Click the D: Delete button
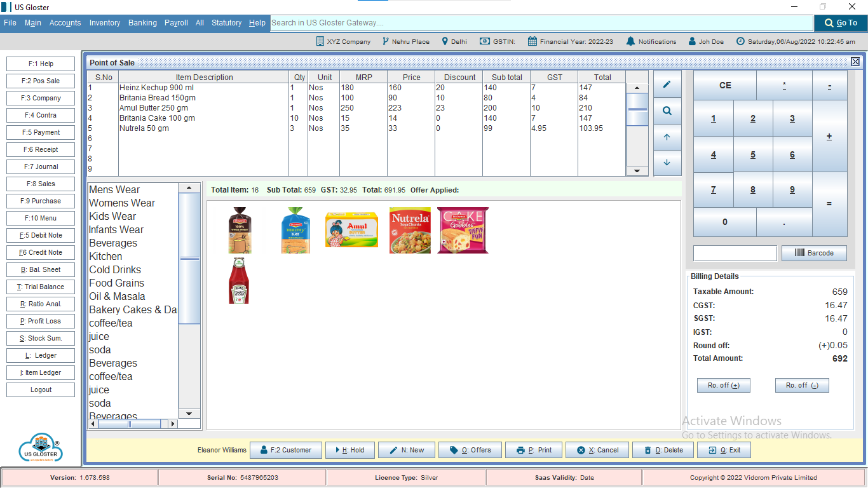The height and width of the screenshot is (488, 868). [663, 450]
